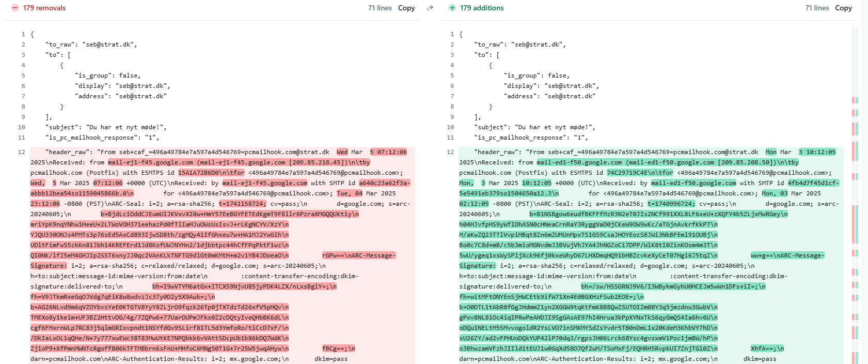This screenshot has height=364, width=868.
Task: Click the line starting 'h04HJvfpHS9yWflDhASN' in the additions pane
Action: [589, 224]
